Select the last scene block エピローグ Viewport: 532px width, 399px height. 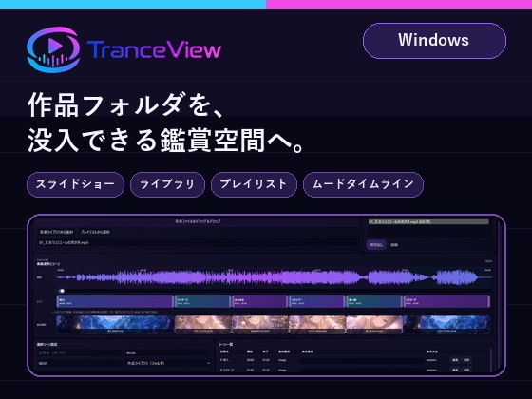[x=446, y=302]
